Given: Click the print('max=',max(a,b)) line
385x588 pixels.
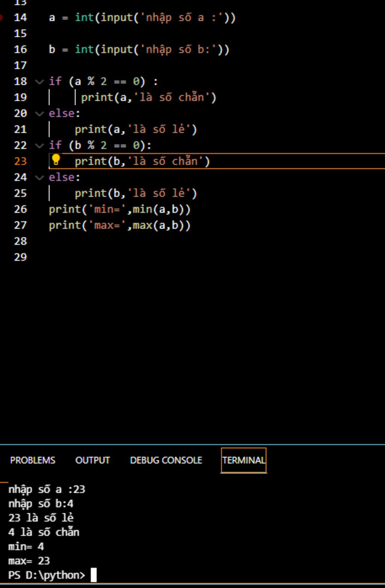Looking at the screenshot, I should (120, 225).
